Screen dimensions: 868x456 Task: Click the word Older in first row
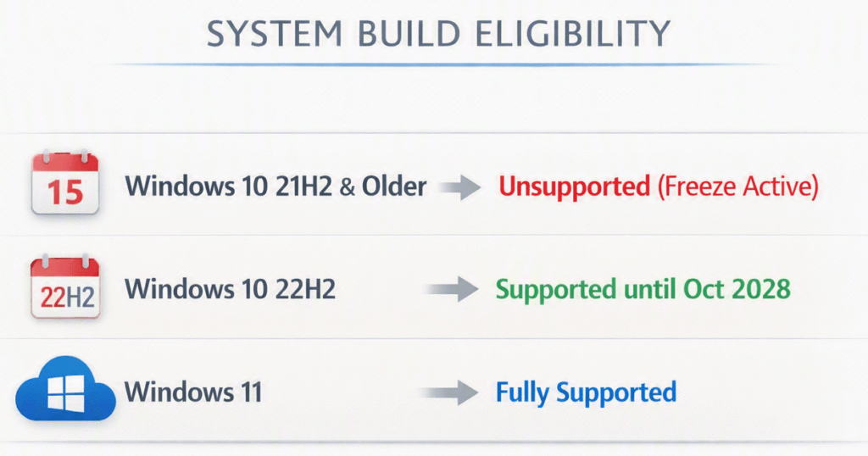click(394, 186)
